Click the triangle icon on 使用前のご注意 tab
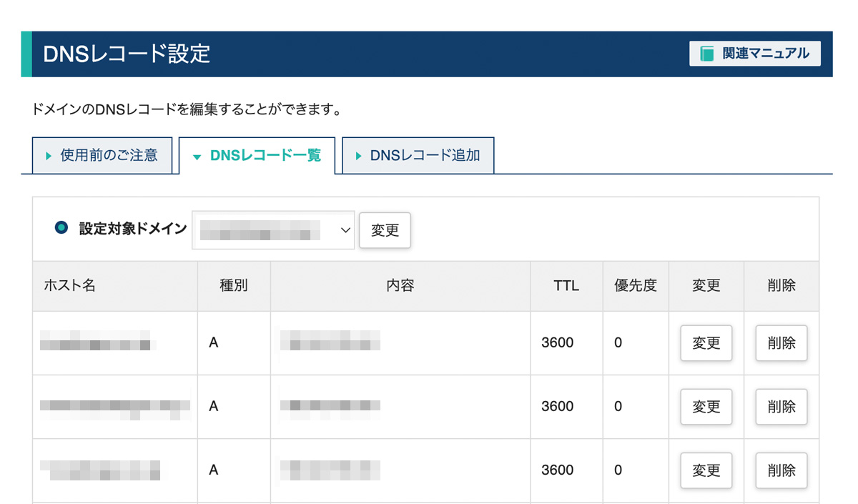Viewport: 858px width, 504px height. (x=48, y=155)
